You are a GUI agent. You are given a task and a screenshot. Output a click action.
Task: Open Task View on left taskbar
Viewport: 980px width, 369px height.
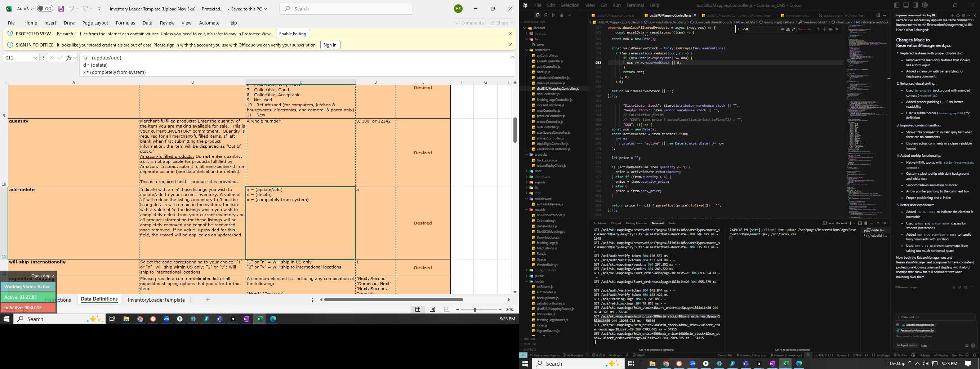[x=112, y=319]
